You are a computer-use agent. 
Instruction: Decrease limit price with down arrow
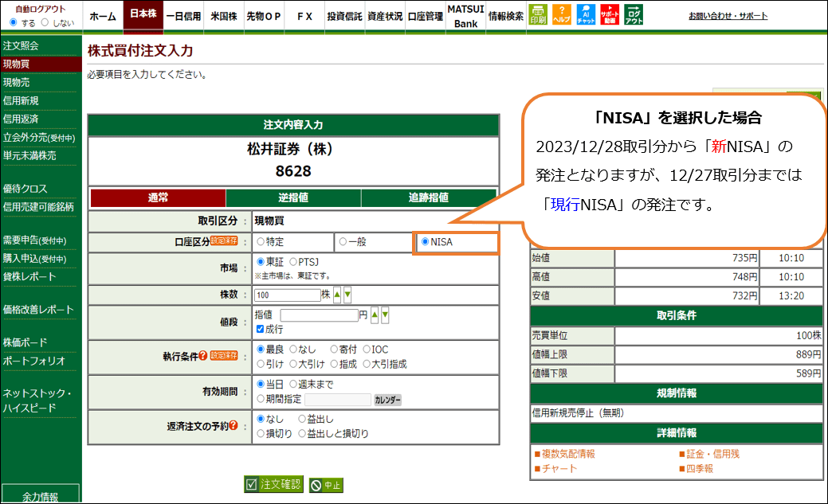(385, 315)
